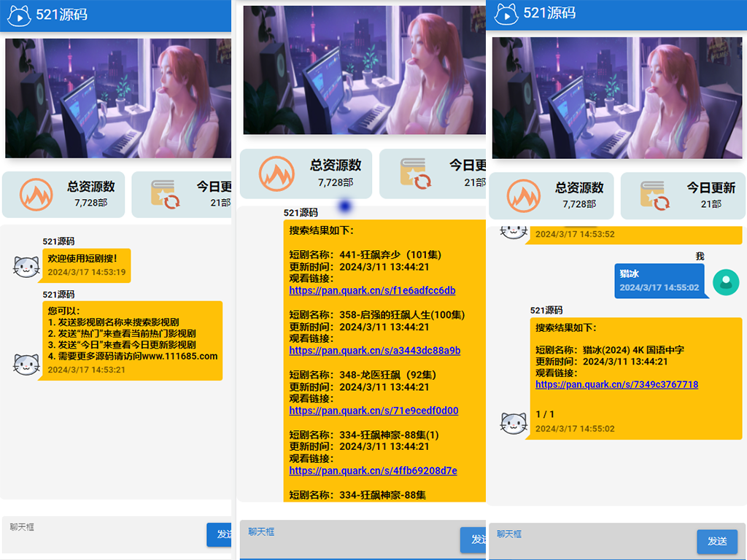747x560 pixels.
Task: Click the 总资源数 card in the right screen
Action: click(551, 195)
